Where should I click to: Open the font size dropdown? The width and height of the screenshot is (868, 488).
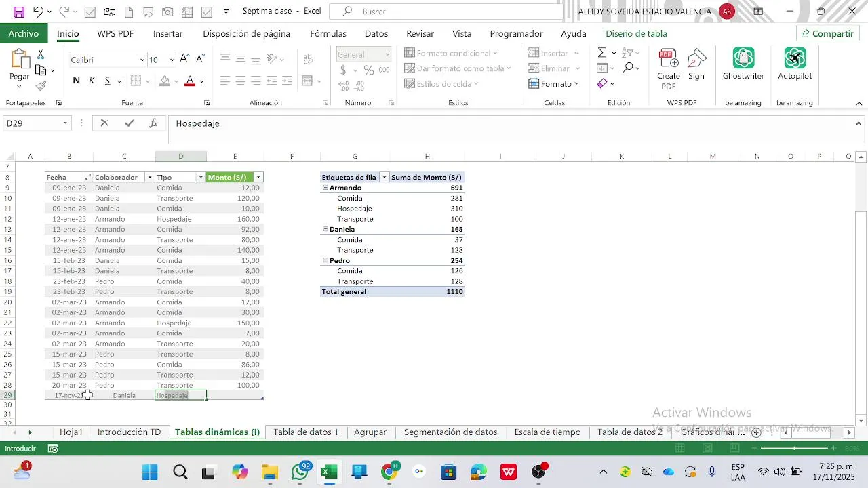pyautogui.click(x=172, y=60)
